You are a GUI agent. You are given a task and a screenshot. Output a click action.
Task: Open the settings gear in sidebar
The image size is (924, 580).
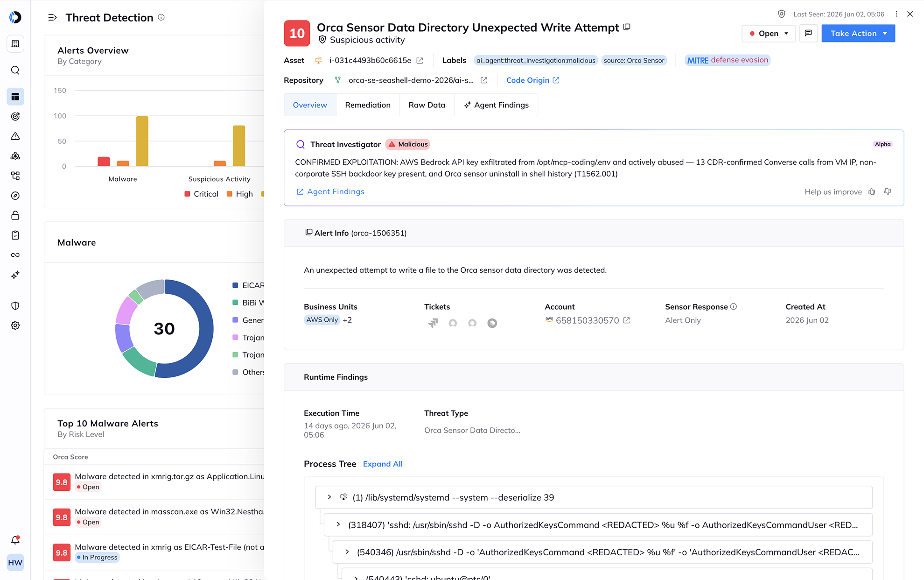click(x=15, y=325)
